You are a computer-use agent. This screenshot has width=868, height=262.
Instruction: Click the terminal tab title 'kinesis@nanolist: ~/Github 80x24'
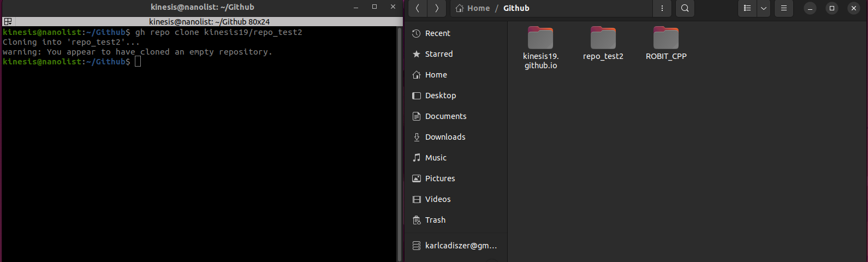tap(210, 22)
